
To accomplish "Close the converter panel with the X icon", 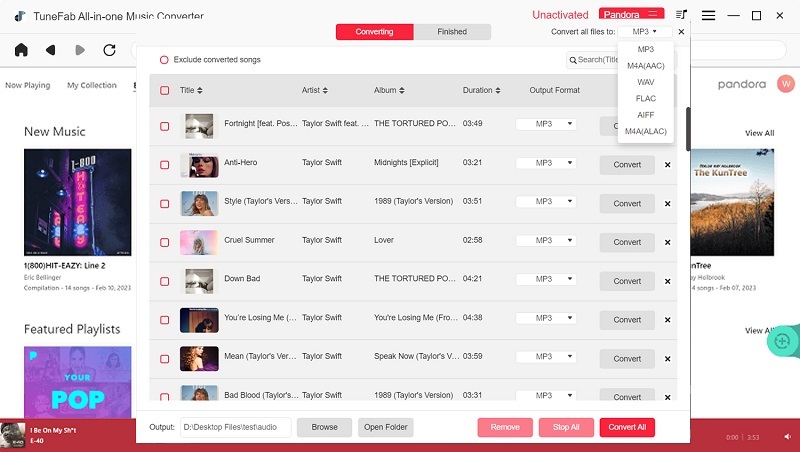I will pos(681,32).
